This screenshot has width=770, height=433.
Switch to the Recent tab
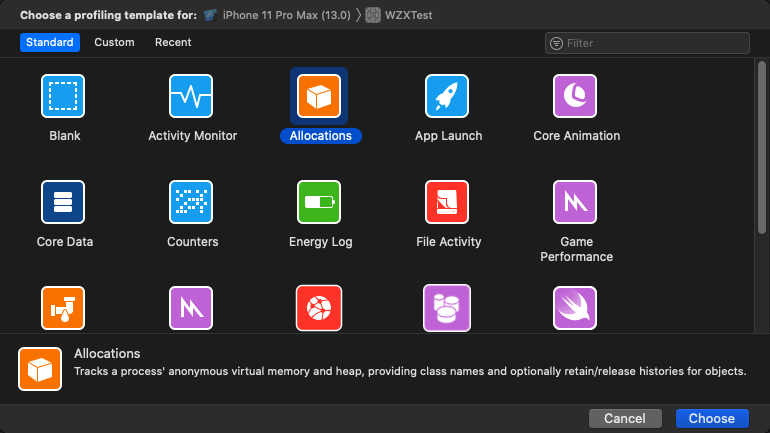173,42
